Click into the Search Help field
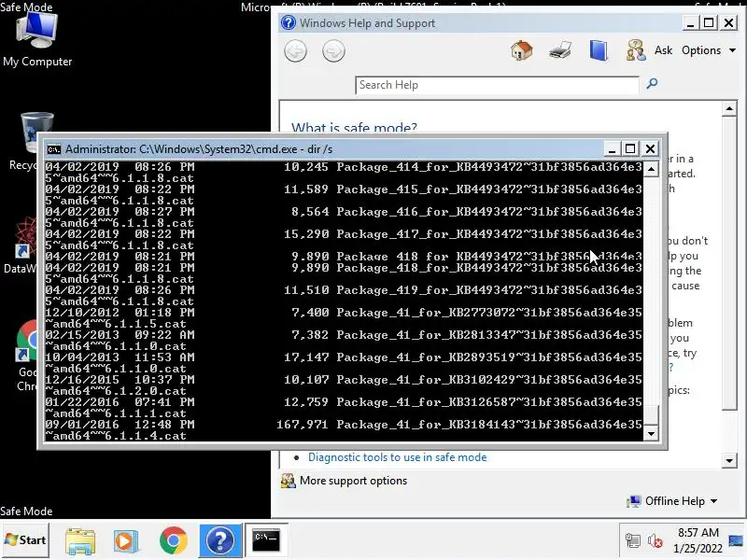This screenshot has height=560, width=747. pos(497,85)
